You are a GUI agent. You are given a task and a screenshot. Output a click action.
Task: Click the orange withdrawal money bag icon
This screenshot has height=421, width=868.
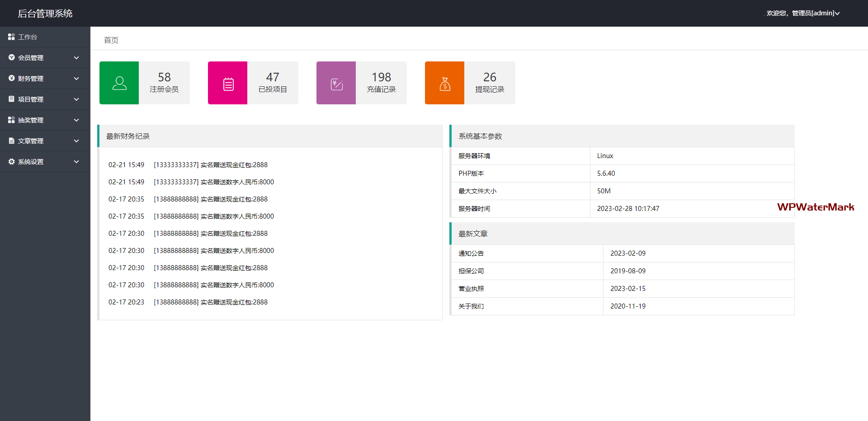[445, 83]
